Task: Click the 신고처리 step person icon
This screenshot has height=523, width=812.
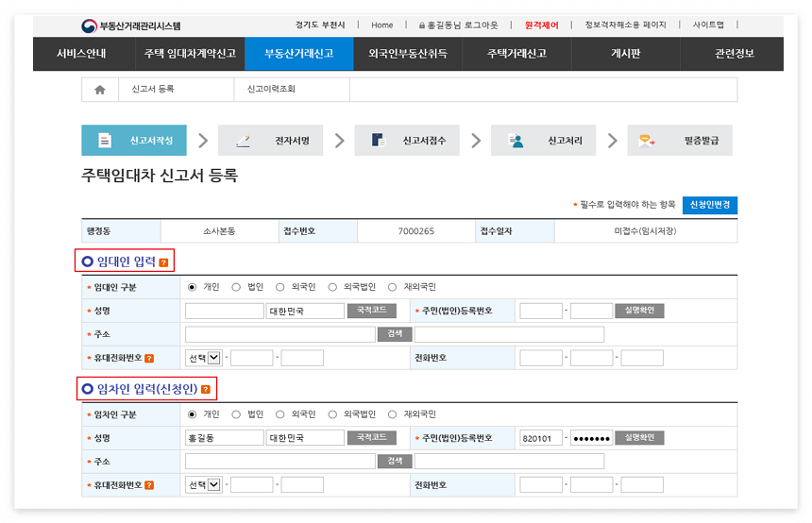Action: click(x=516, y=141)
